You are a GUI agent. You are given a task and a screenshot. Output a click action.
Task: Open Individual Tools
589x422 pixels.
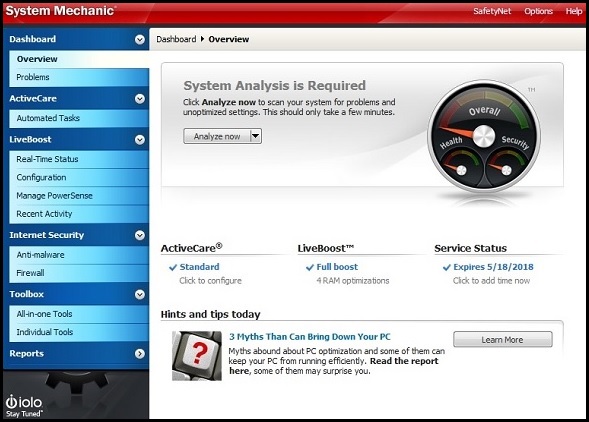(x=79, y=332)
